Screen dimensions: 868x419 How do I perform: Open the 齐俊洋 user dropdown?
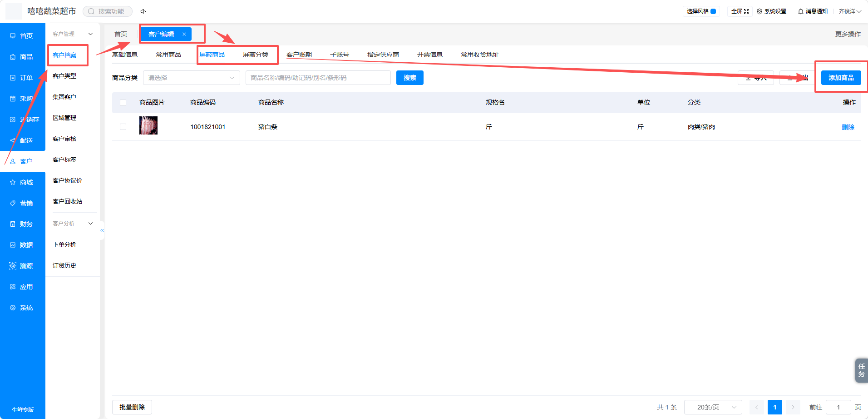pyautogui.click(x=850, y=11)
